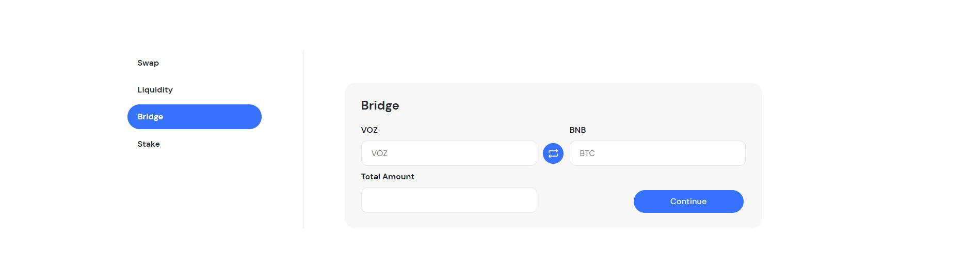Open the Swap section in sidebar
This screenshot has height=279, width=980.
click(x=148, y=63)
